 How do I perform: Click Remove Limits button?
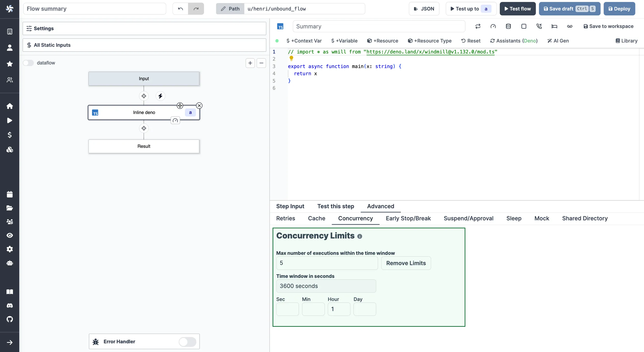pyautogui.click(x=406, y=263)
